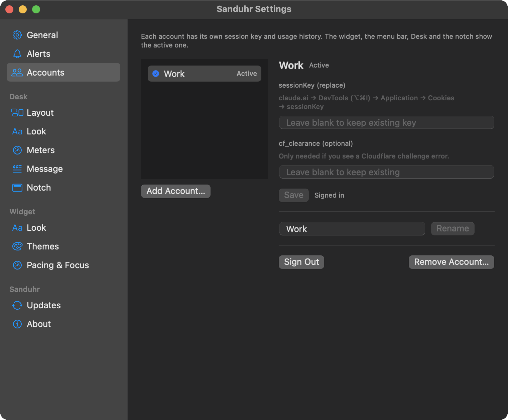Screen dimensions: 508x420
Task: Open the Themes section label
Action: pyautogui.click(x=43, y=246)
